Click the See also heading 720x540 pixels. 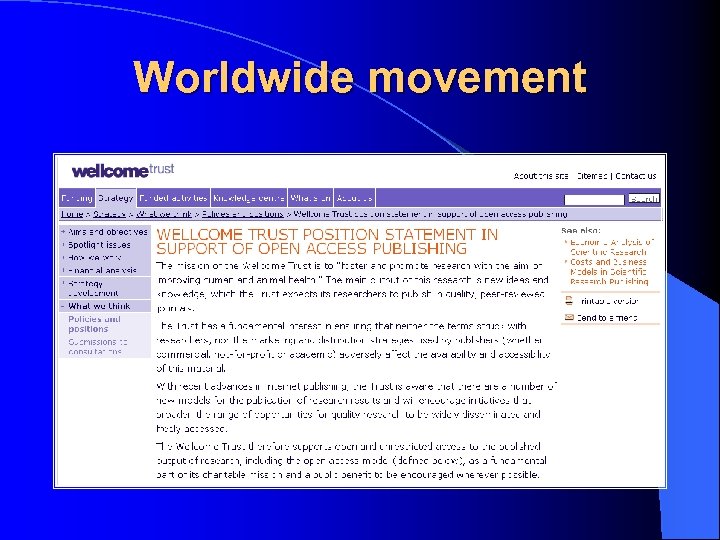[580, 231]
